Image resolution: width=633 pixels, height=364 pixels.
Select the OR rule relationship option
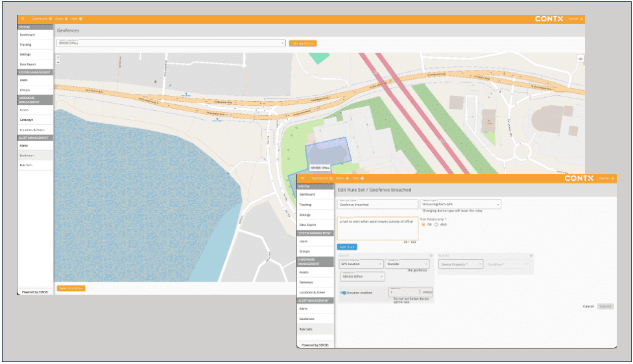pyautogui.click(x=424, y=225)
